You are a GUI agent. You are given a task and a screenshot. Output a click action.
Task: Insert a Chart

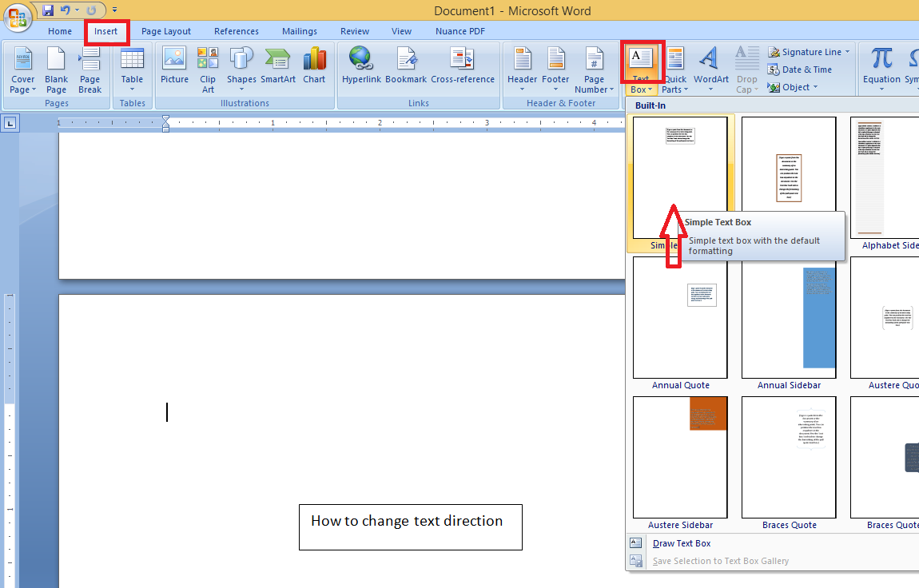(x=314, y=66)
